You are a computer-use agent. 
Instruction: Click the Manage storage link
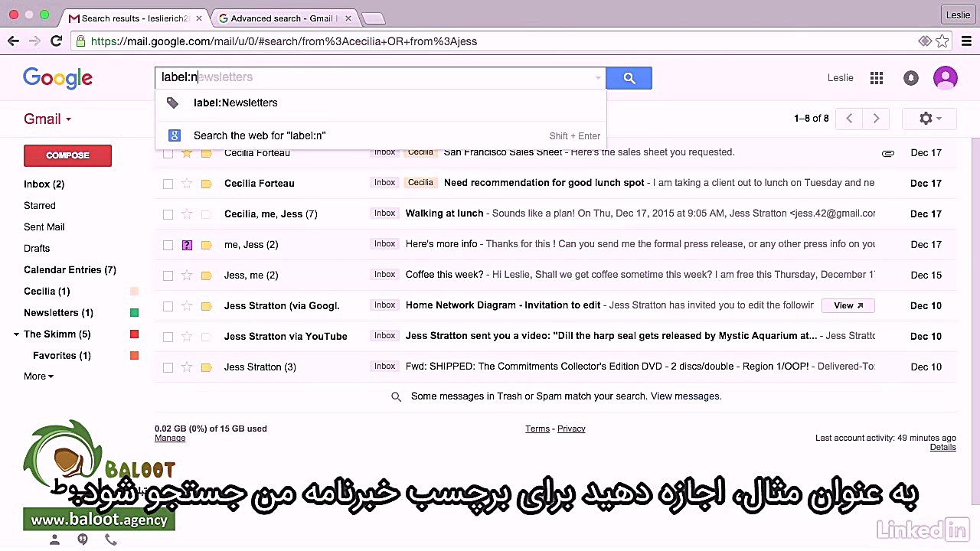[x=170, y=439]
